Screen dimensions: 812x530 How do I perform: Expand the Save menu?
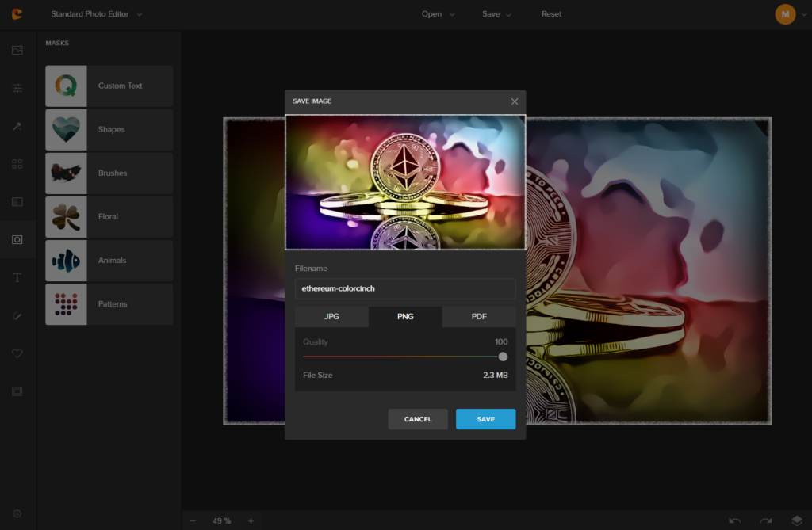496,14
